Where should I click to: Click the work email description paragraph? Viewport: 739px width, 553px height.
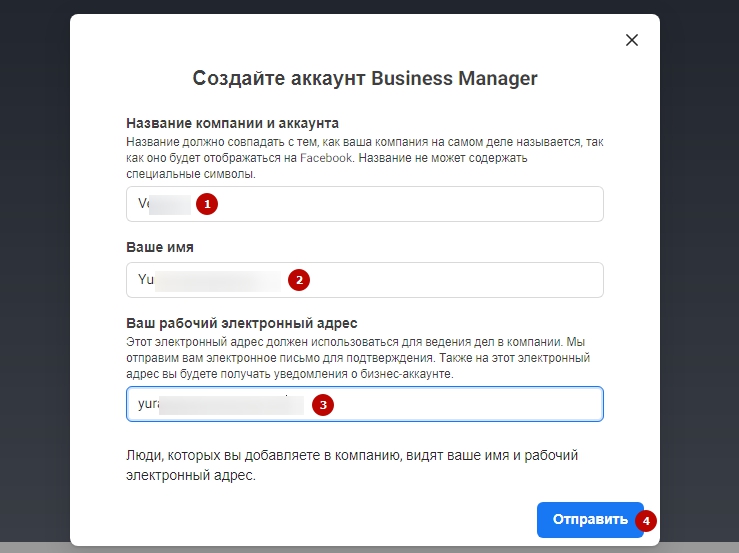[364, 357]
